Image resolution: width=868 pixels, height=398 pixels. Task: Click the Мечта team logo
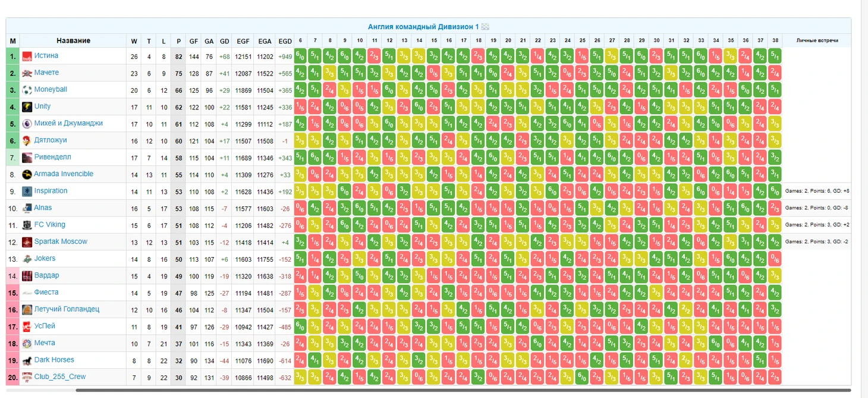click(x=27, y=343)
